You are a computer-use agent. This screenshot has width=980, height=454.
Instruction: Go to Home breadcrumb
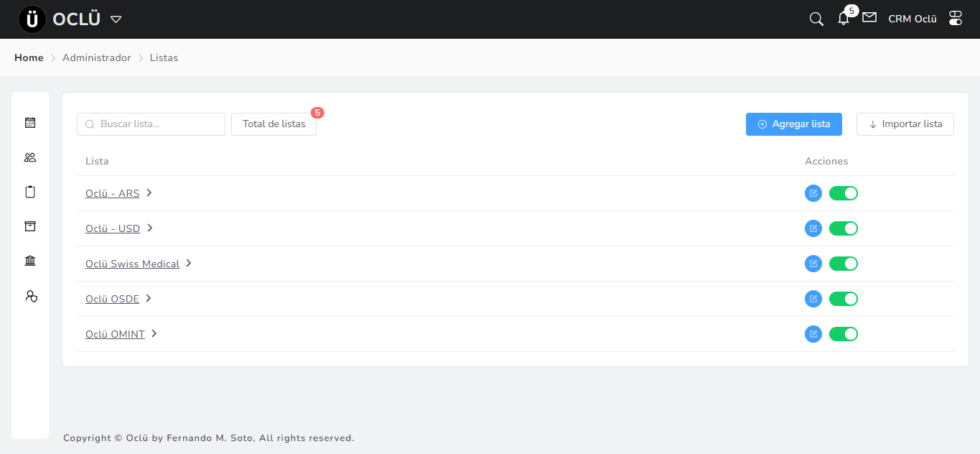coord(29,57)
